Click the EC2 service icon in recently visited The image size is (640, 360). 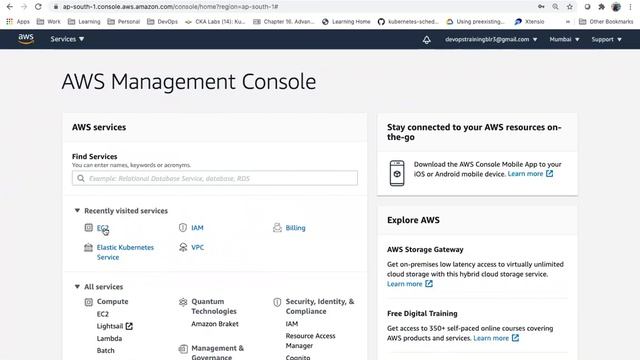89,227
